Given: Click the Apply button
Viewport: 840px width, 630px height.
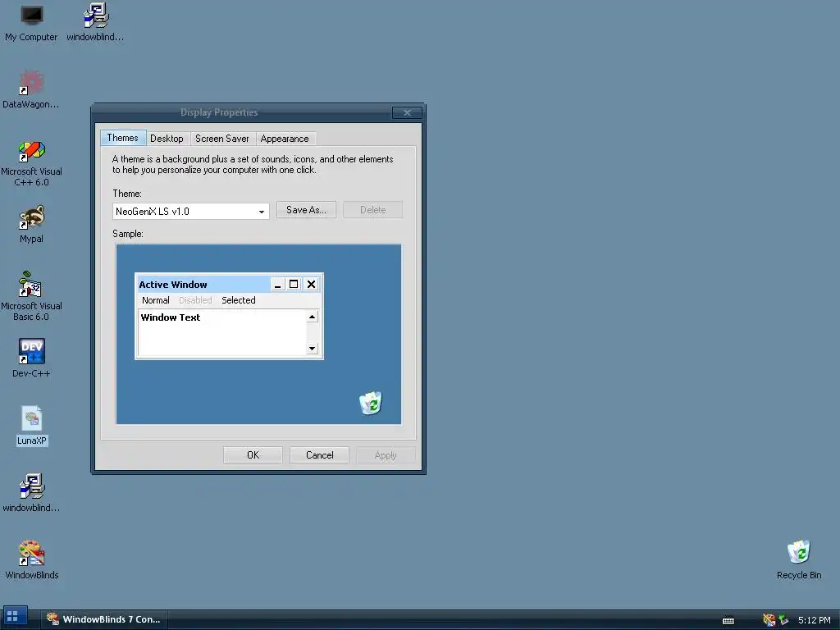Looking at the screenshot, I should (386, 454).
